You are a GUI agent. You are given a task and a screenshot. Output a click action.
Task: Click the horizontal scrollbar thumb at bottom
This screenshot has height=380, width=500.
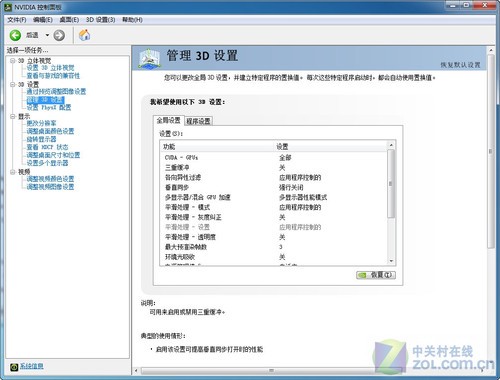pyautogui.click(x=272, y=371)
